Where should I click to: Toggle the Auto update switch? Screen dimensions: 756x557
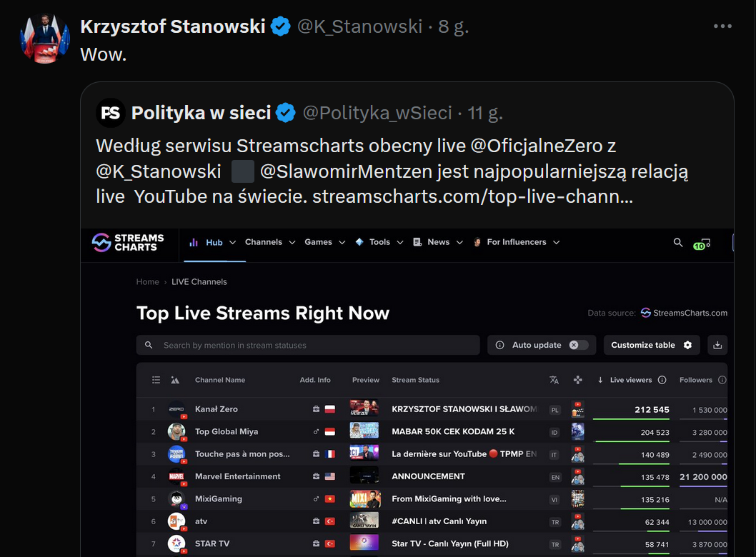click(578, 345)
